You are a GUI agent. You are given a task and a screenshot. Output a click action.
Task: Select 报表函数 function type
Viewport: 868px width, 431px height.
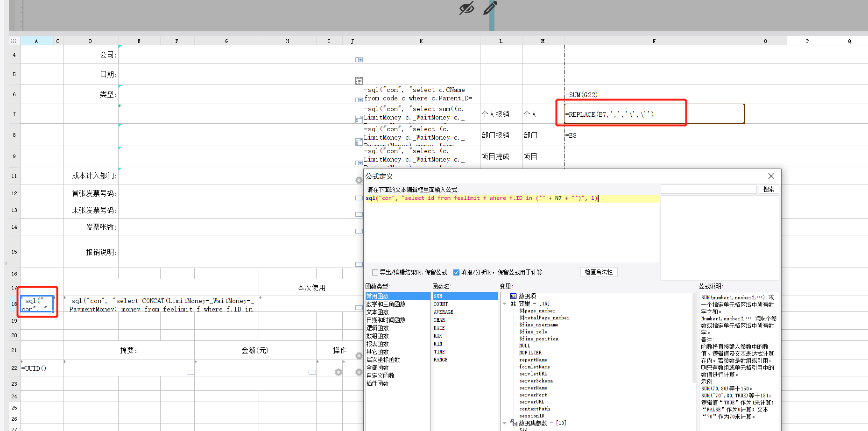[x=398, y=344]
